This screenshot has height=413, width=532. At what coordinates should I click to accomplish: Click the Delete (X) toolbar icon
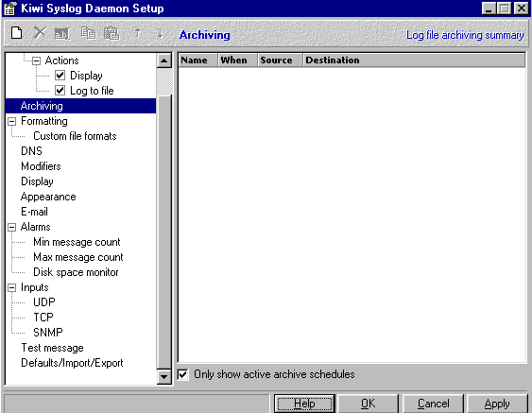[40, 33]
